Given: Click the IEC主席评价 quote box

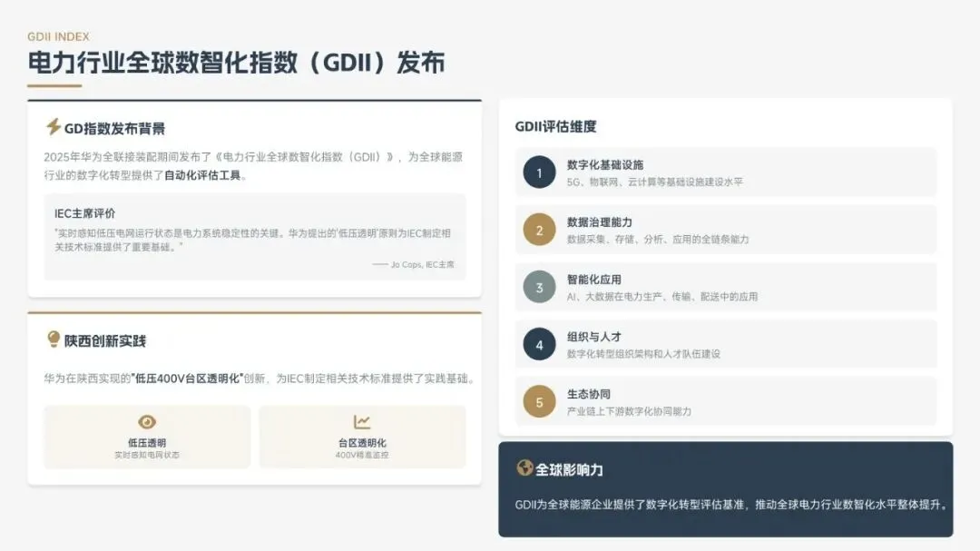Looking at the screenshot, I should click(255, 237).
